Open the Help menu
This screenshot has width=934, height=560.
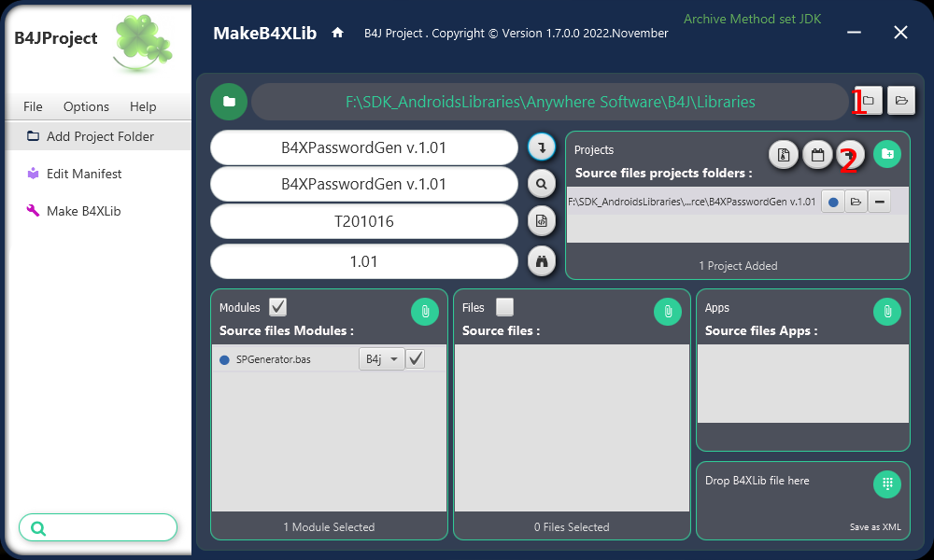[143, 106]
